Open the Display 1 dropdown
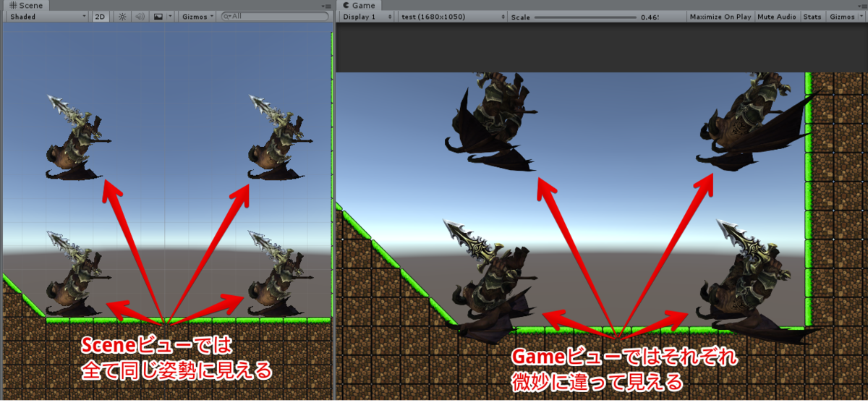868x416 pixels. pyautogui.click(x=367, y=16)
